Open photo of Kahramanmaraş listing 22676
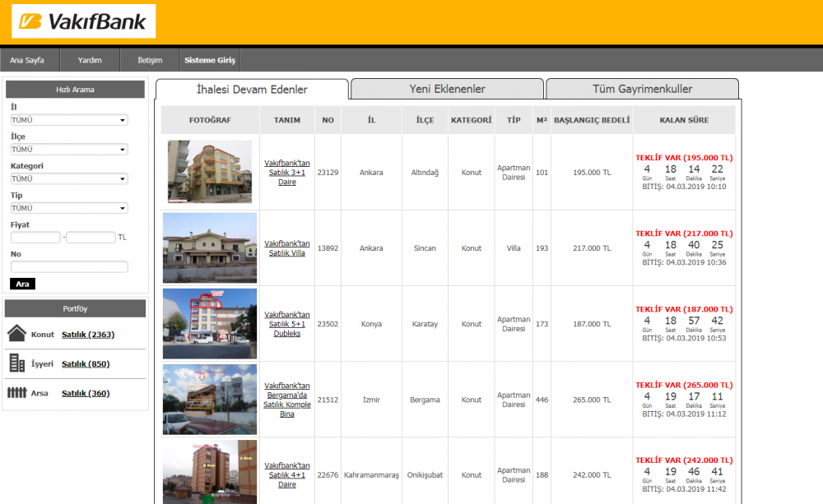The width and height of the screenshot is (823, 504). coord(210,472)
